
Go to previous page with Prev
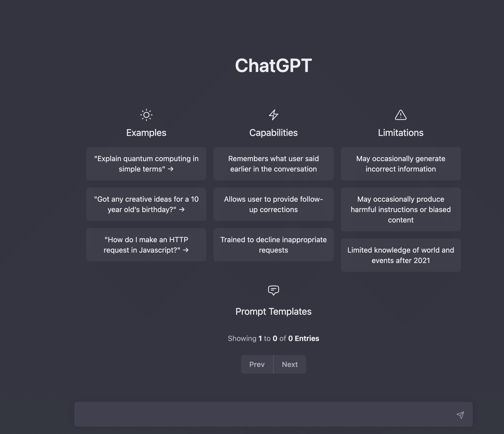pos(257,364)
